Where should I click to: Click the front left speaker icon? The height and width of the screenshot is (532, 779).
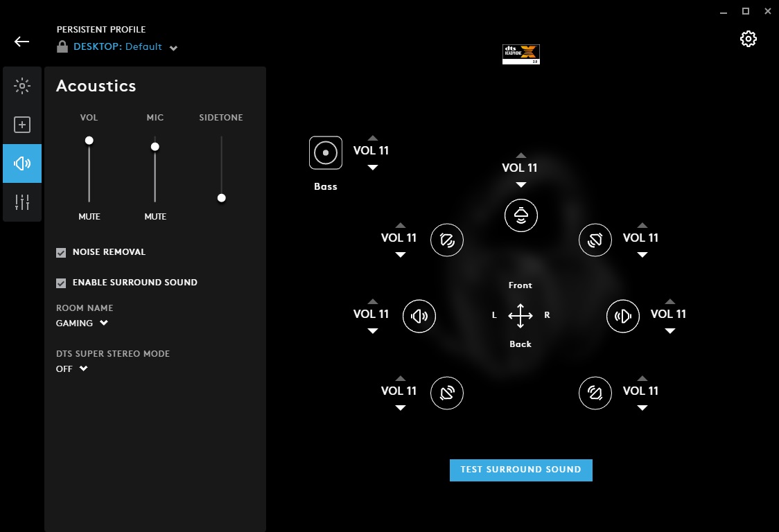click(x=446, y=240)
